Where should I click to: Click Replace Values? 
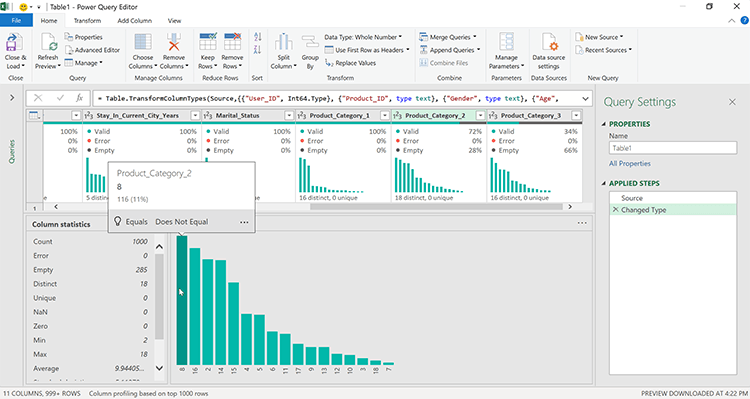pyautogui.click(x=351, y=63)
